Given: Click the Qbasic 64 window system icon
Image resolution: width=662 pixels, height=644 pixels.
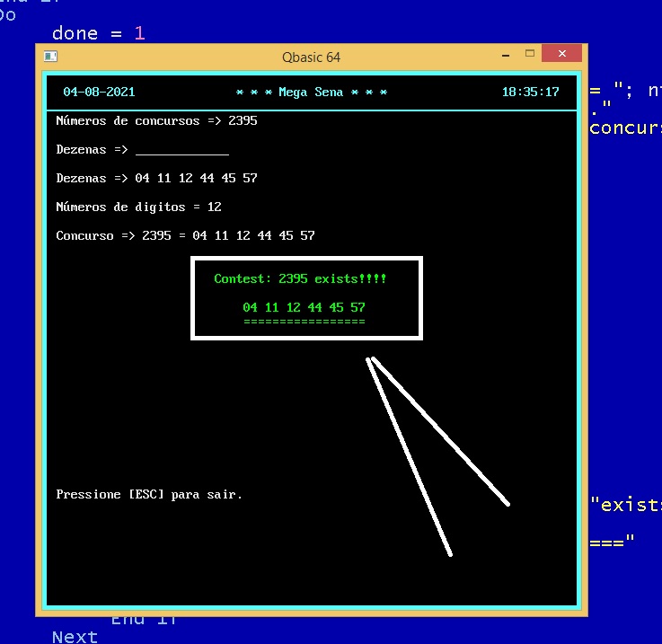Looking at the screenshot, I should 51,57.
